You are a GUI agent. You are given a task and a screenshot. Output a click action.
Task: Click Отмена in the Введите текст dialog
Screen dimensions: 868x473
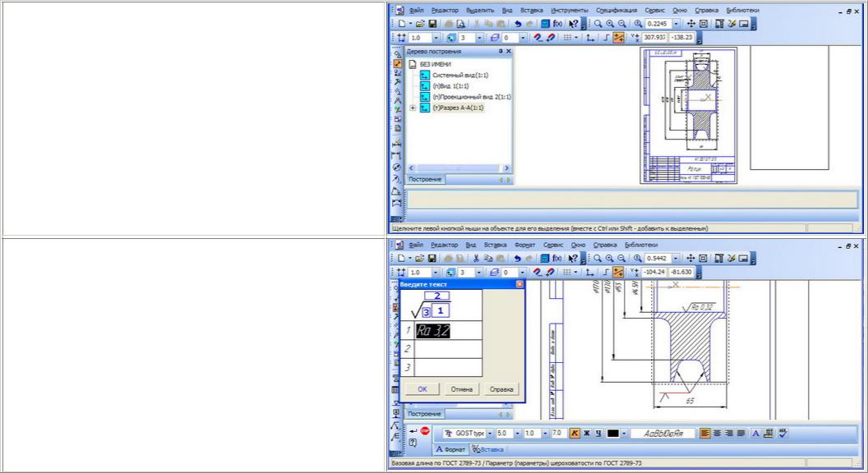461,389
